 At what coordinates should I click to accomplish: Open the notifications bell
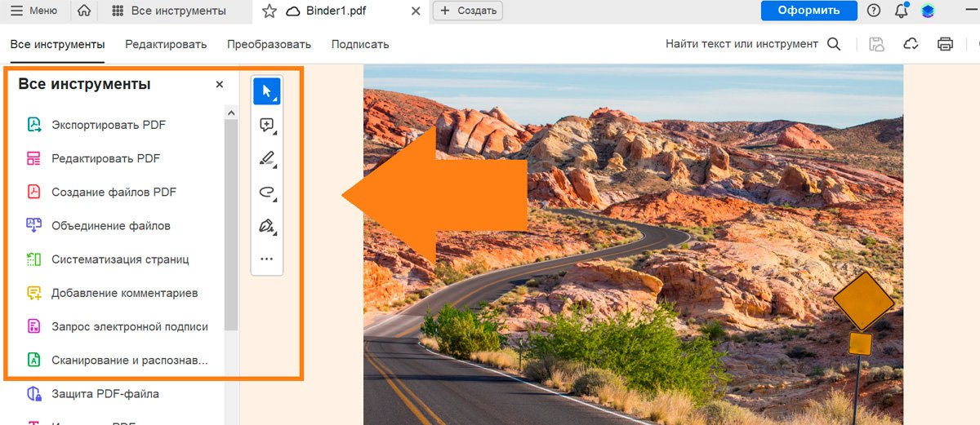(x=902, y=11)
